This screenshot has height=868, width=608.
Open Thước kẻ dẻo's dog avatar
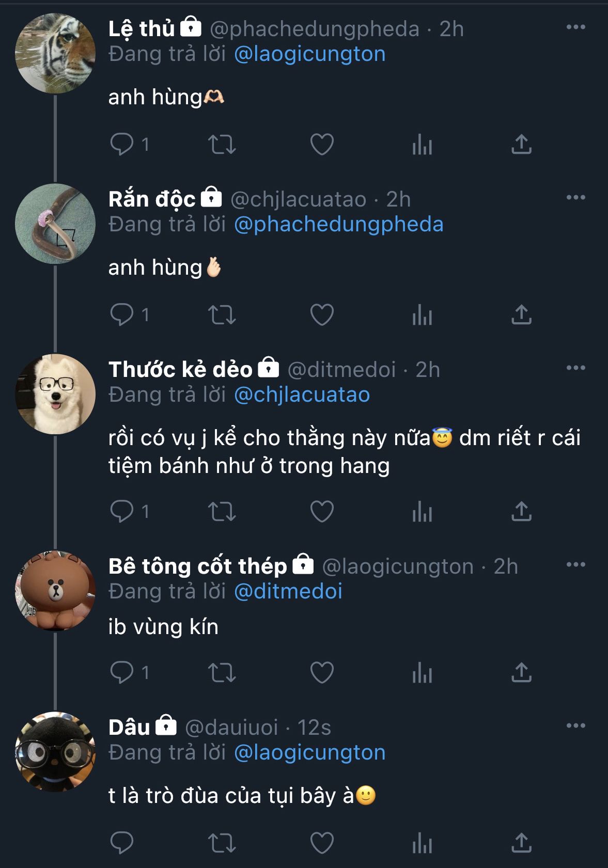[55, 393]
